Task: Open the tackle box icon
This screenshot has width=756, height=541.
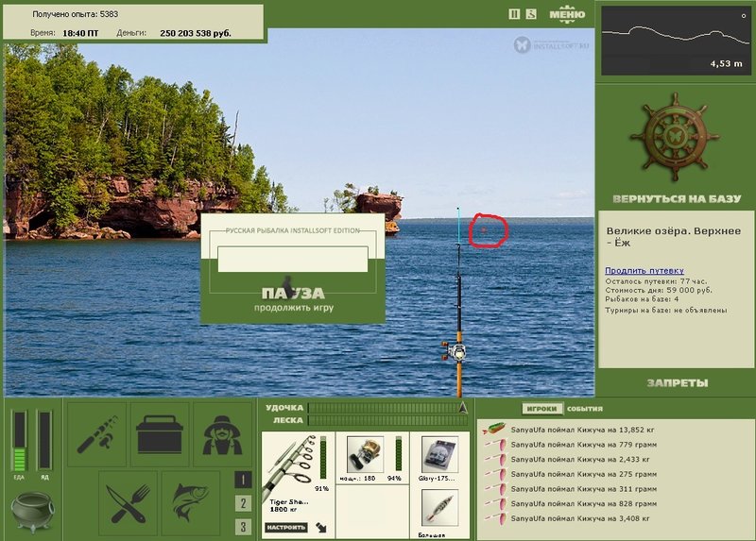Action: pyautogui.click(x=159, y=434)
